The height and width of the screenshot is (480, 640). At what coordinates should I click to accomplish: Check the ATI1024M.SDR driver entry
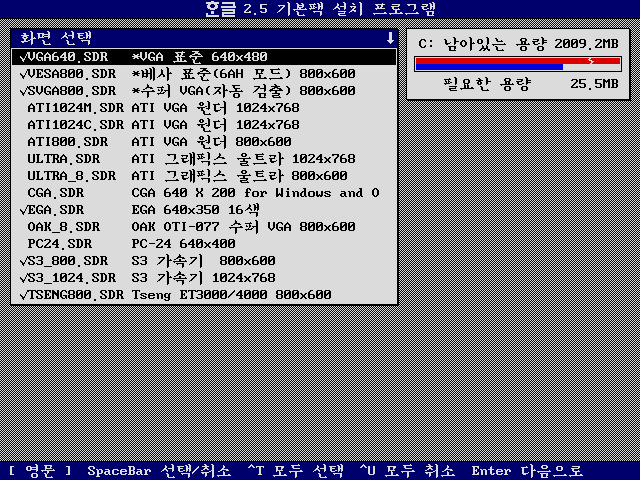[x=204, y=108]
